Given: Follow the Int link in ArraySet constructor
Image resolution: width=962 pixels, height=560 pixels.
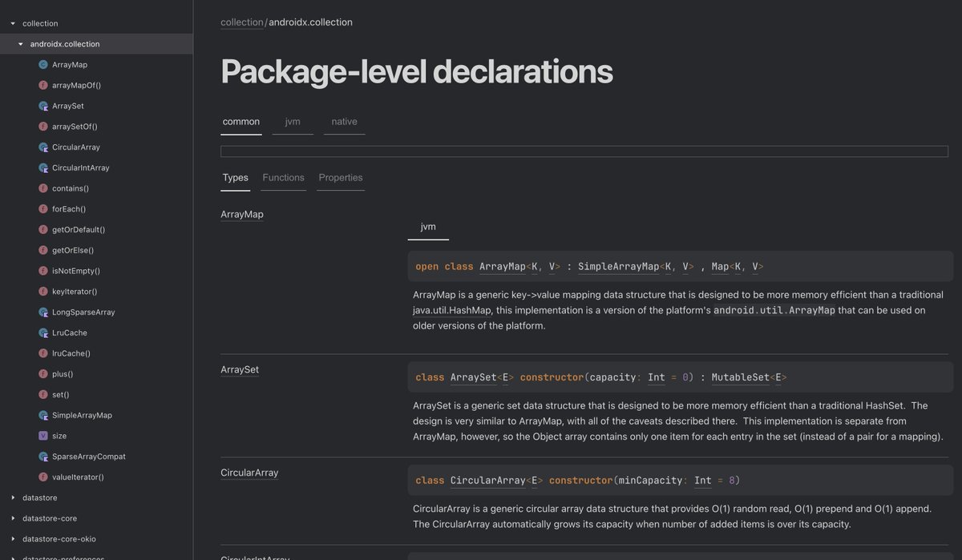Looking at the screenshot, I should point(657,377).
